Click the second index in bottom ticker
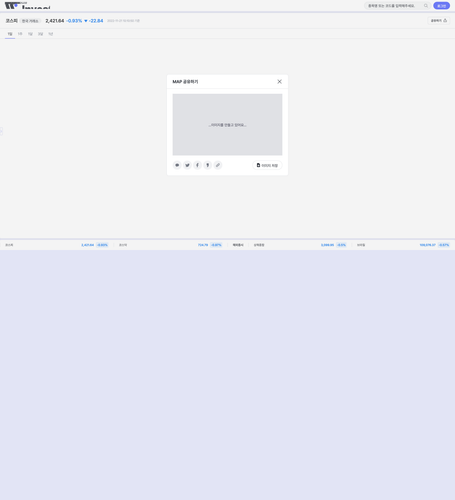Viewport: 455px width, 500px height. tap(170, 245)
